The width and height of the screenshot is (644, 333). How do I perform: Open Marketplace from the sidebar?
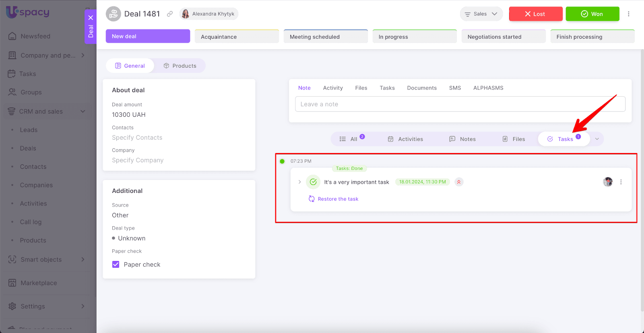point(39,283)
